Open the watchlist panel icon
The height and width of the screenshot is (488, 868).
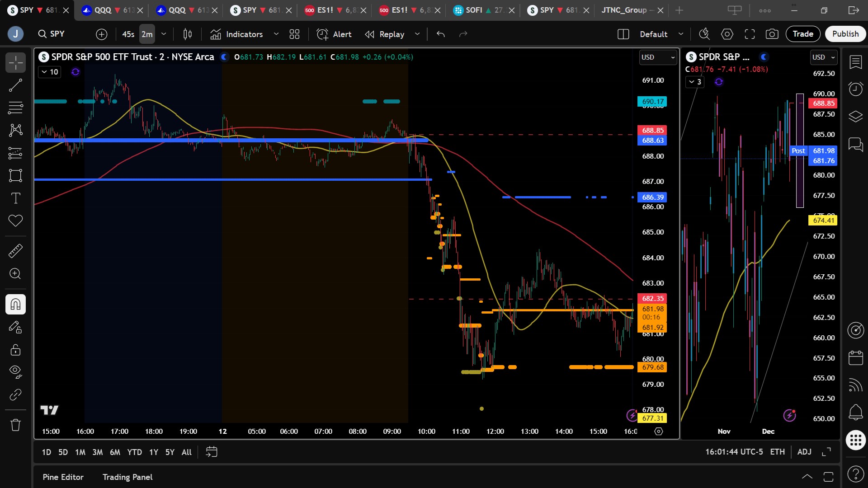pos(855,62)
